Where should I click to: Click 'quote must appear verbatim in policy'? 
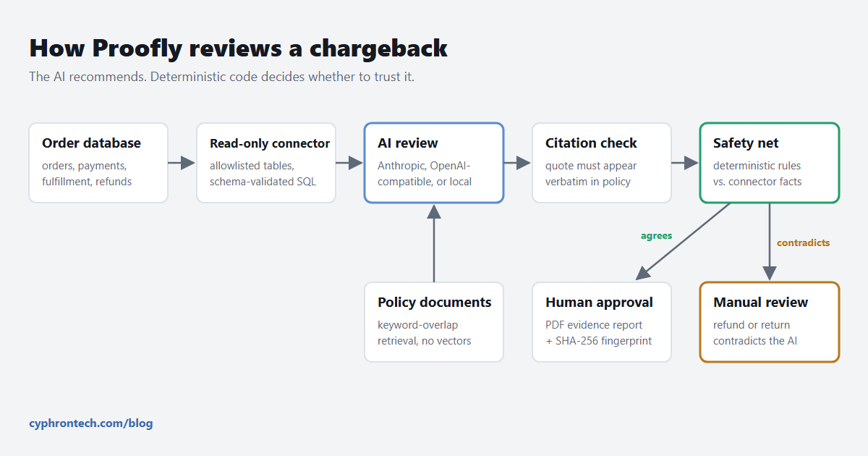[x=591, y=174]
